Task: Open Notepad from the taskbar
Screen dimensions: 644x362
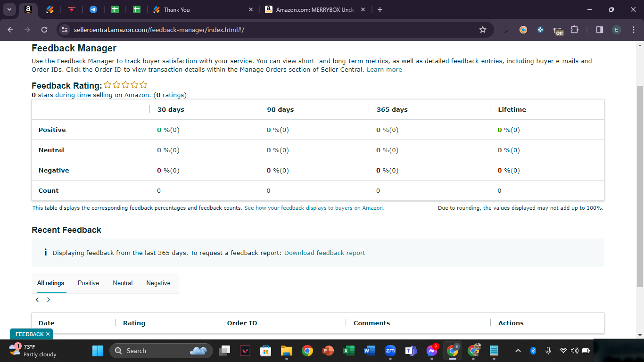Action: pos(494,351)
